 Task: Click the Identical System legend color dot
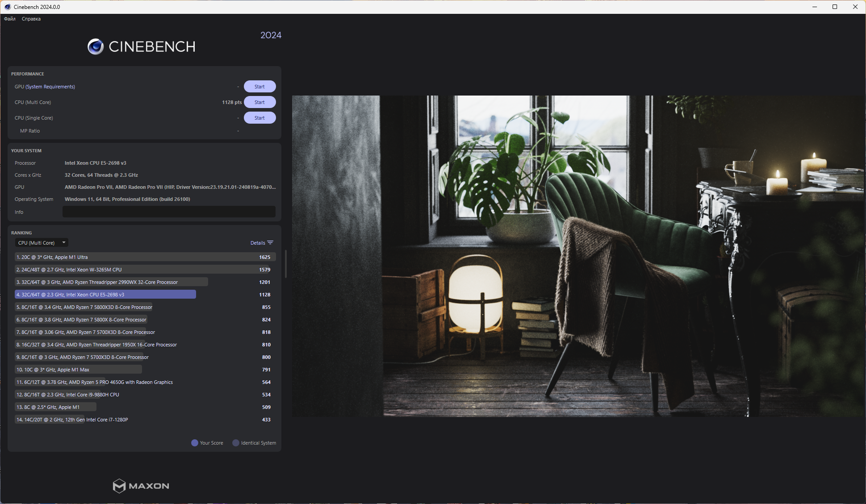coord(236,443)
